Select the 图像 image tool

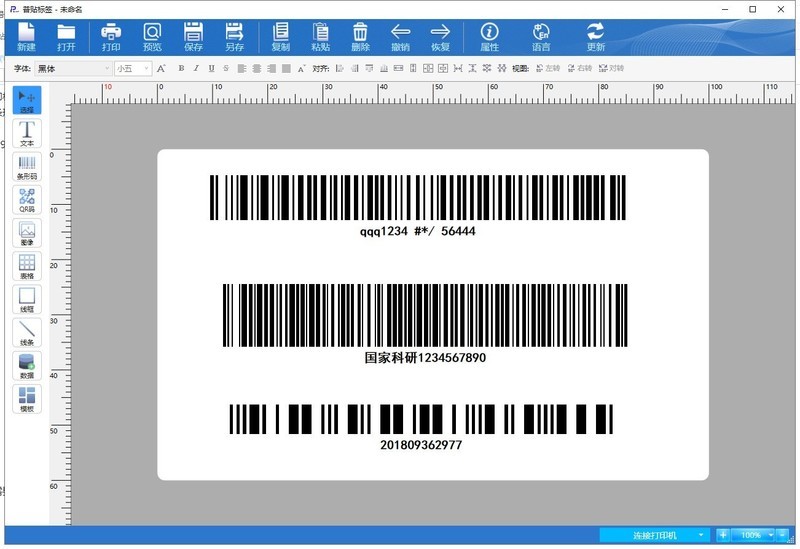click(x=27, y=233)
